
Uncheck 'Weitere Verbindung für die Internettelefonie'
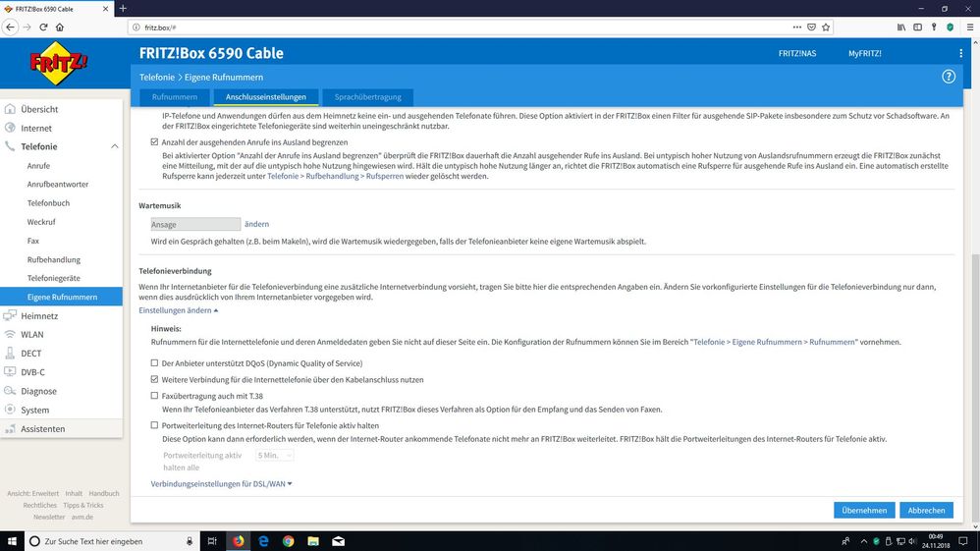[154, 379]
